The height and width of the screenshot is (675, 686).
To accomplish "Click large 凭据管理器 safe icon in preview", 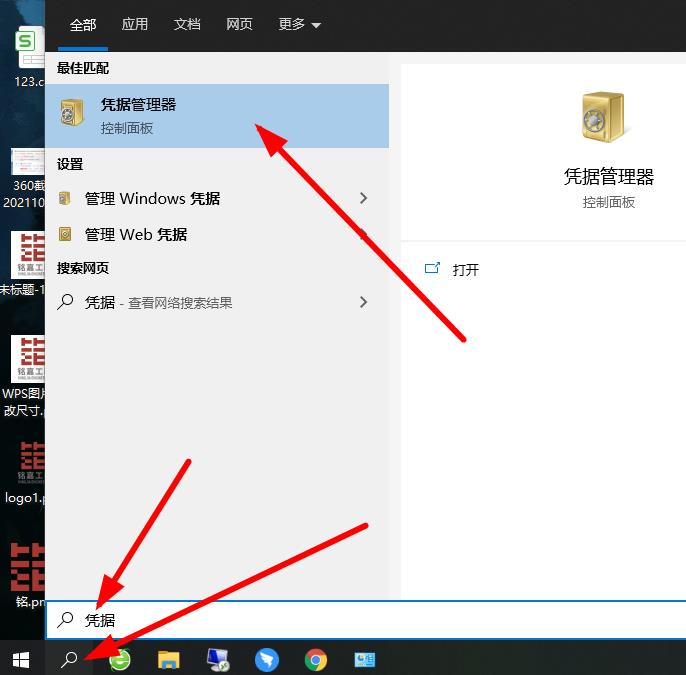I will click(x=608, y=116).
